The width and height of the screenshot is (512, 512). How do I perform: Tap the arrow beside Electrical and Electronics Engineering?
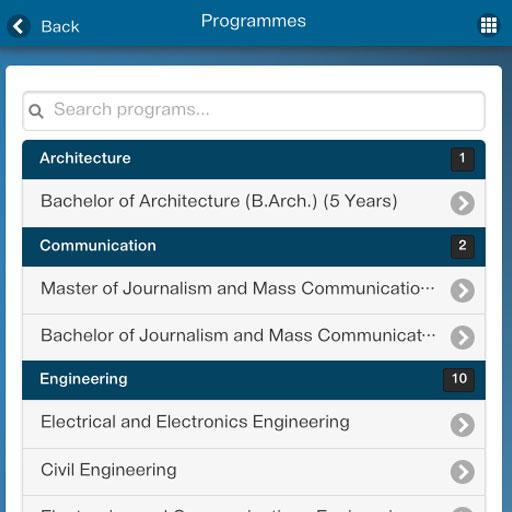tap(462, 425)
